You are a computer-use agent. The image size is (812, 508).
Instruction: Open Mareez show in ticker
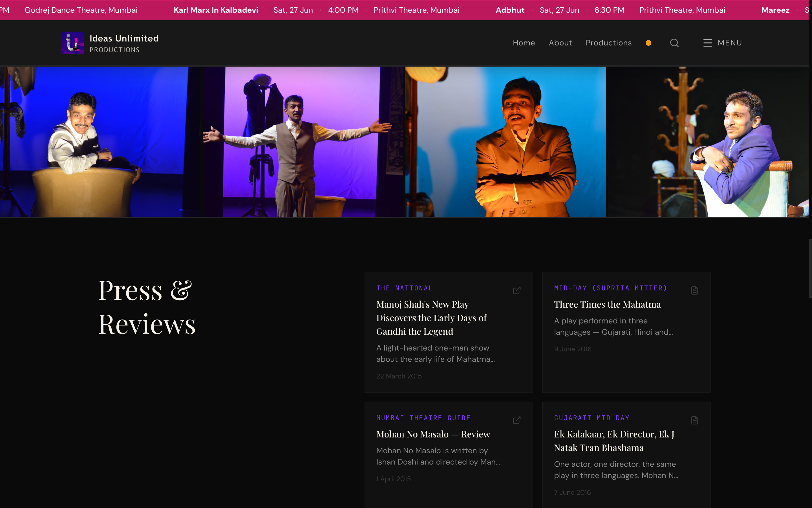[775, 10]
